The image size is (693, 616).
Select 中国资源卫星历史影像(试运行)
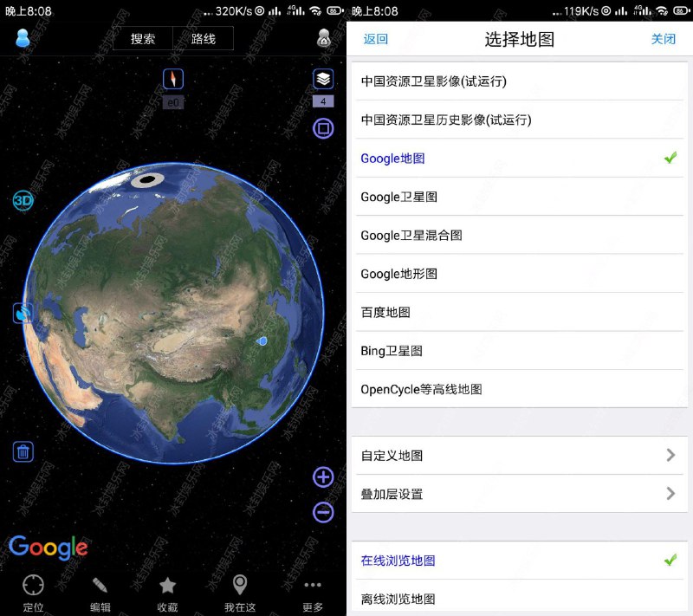(520, 120)
